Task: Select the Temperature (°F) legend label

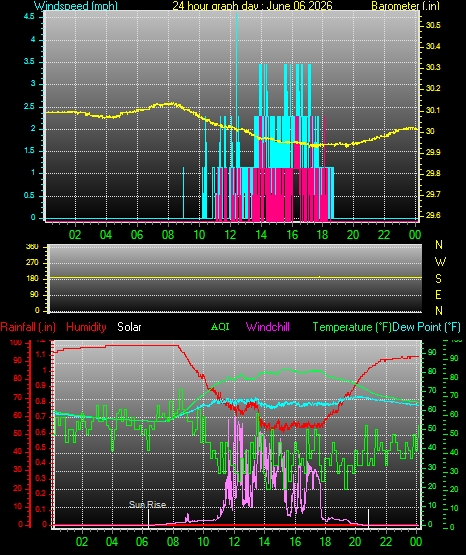Action: tap(352, 327)
